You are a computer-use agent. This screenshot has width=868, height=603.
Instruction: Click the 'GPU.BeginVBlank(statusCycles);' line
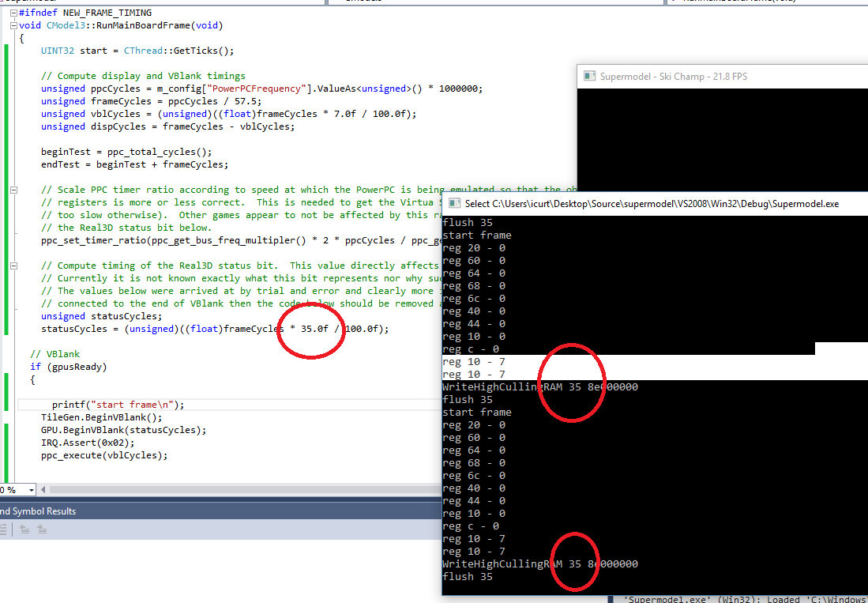click(123, 430)
